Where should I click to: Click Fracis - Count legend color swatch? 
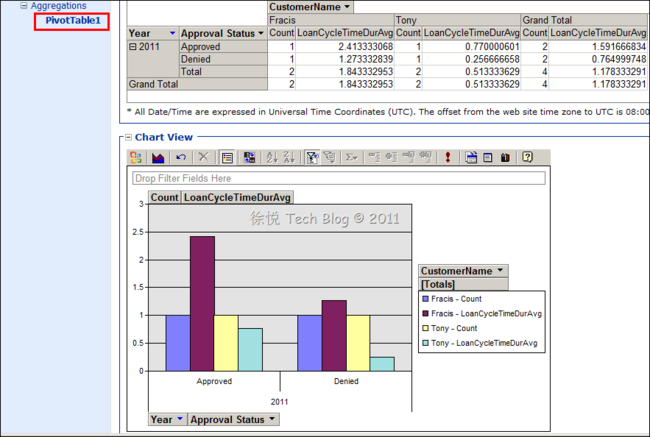coord(425,299)
